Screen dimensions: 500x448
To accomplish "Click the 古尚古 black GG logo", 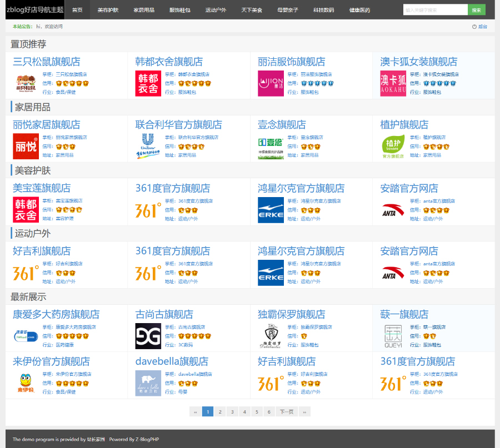I will coord(148,336).
